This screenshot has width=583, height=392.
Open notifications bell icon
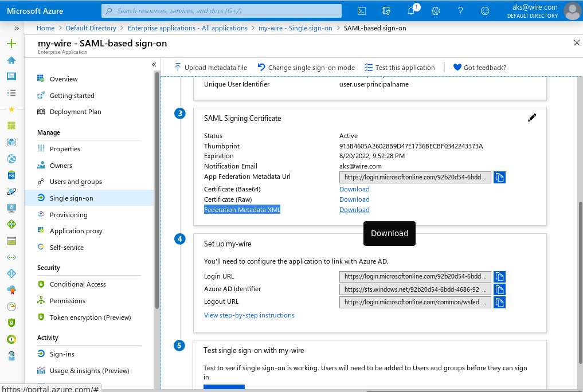pyautogui.click(x=411, y=11)
